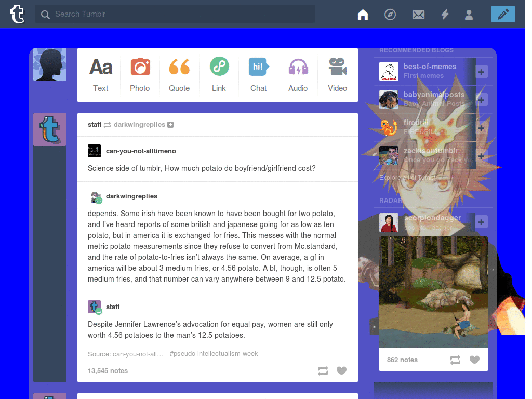Open darkwingreplies name in reblog trail
The width and height of the screenshot is (532, 399).
coord(131,196)
